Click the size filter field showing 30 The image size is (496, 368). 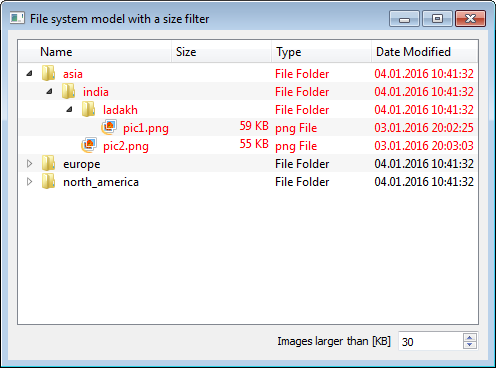click(x=431, y=341)
